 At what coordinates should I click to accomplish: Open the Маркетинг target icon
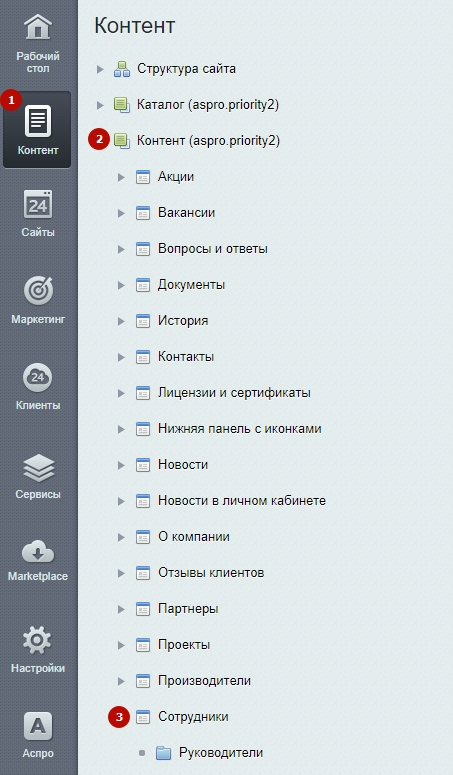point(38,290)
